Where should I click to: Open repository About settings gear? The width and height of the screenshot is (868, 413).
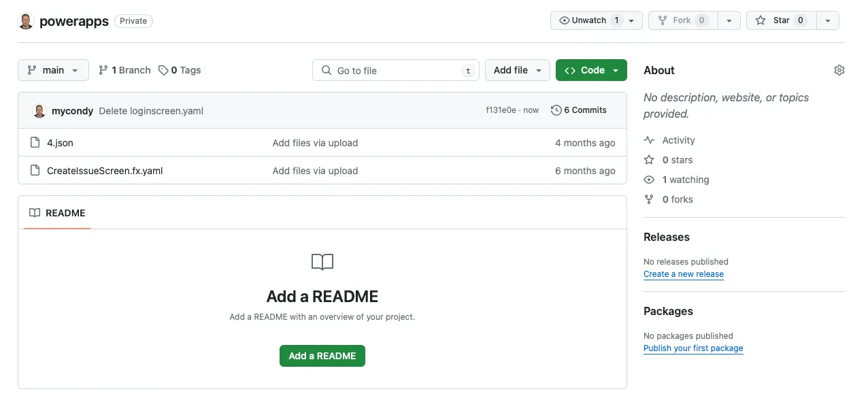839,70
